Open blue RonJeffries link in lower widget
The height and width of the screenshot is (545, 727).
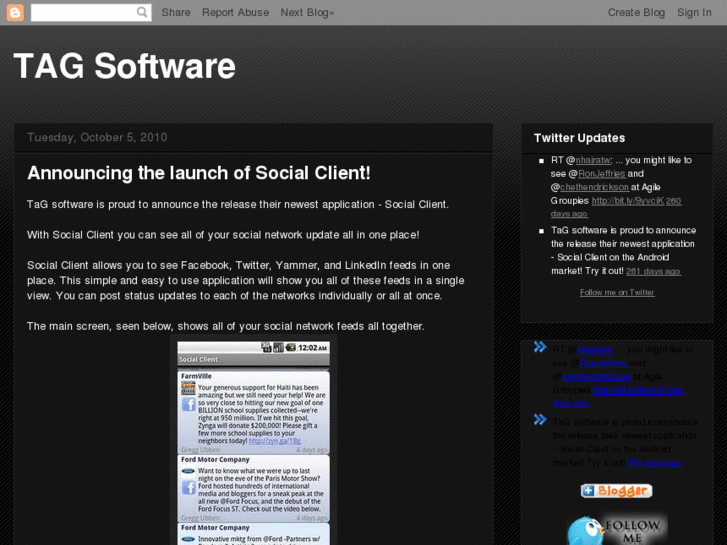[604, 363]
